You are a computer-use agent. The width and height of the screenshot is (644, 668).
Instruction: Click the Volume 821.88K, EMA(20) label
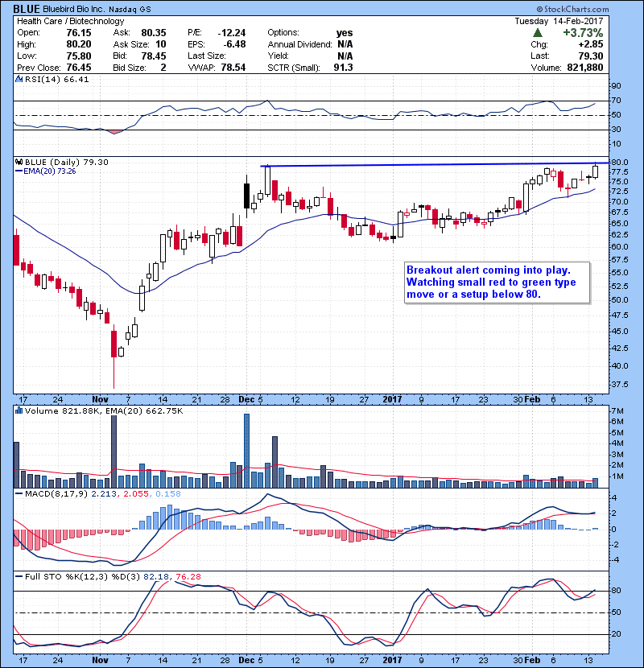[x=104, y=410]
